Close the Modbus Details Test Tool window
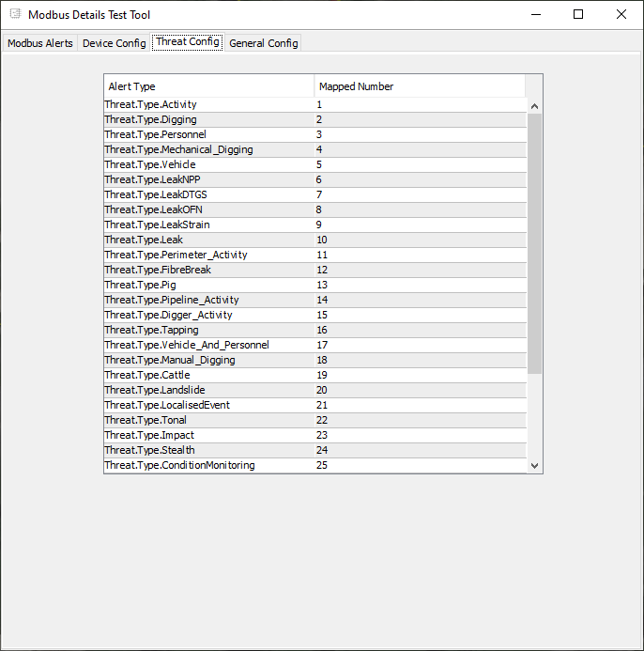The image size is (644, 651). tap(621, 14)
